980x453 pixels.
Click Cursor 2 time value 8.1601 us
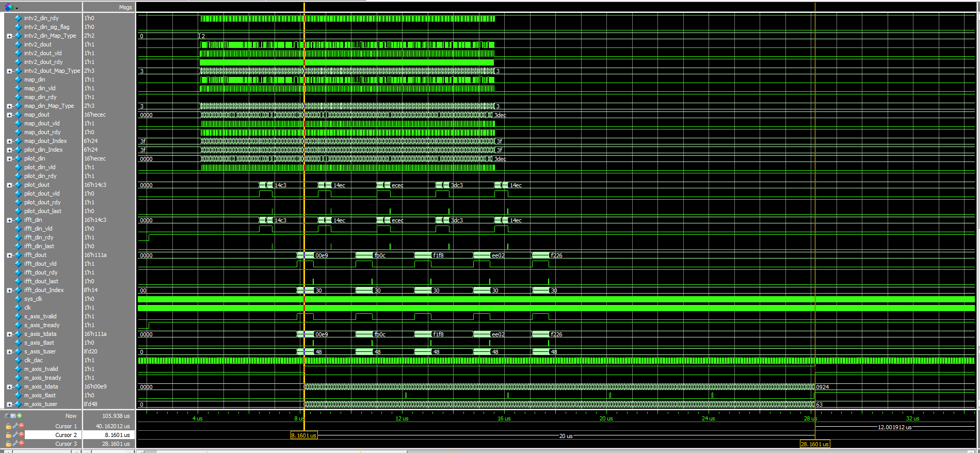117,435
